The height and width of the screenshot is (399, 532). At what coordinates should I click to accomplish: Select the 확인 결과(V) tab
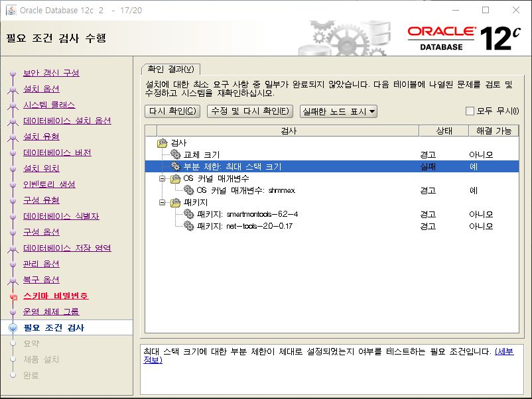pyautogui.click(x=170, y=69)
